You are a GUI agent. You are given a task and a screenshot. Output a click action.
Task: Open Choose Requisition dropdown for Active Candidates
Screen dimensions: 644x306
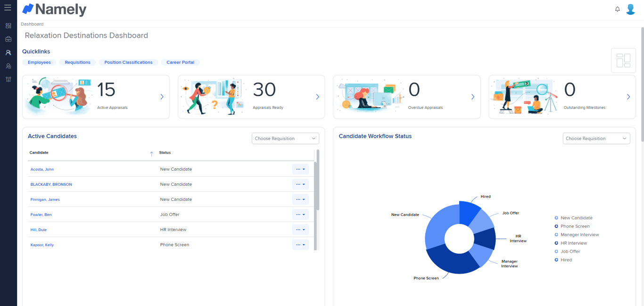[x=285, y=138]
